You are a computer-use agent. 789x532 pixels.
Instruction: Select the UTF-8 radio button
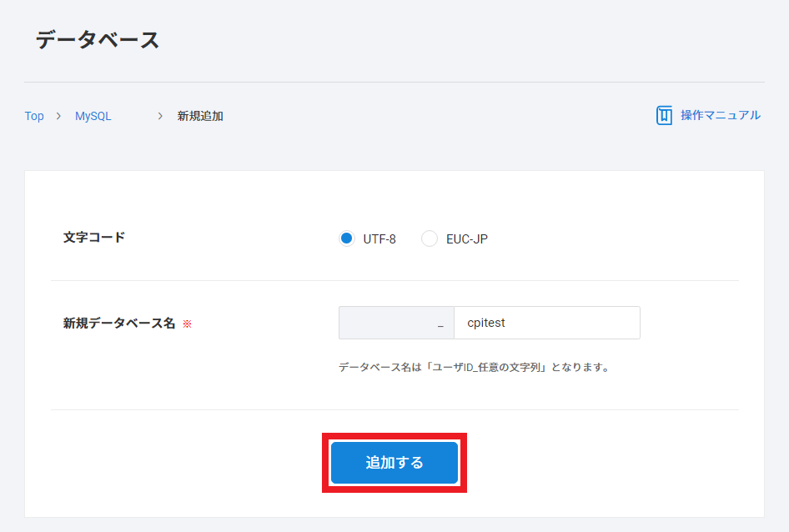click(347, 239)
